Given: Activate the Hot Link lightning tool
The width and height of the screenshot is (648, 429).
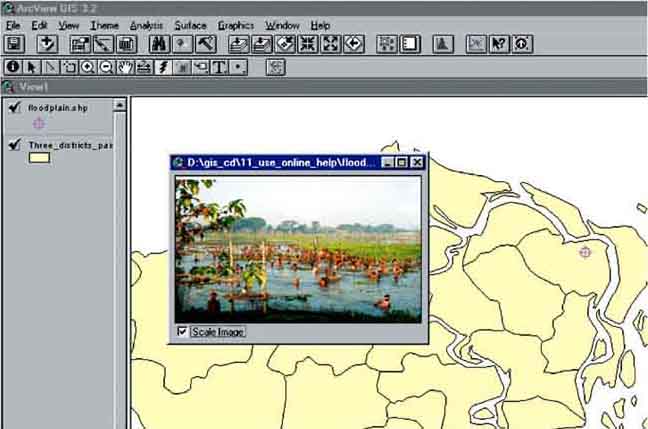Looking at the screenshot, I should click(x=163, y=67).
